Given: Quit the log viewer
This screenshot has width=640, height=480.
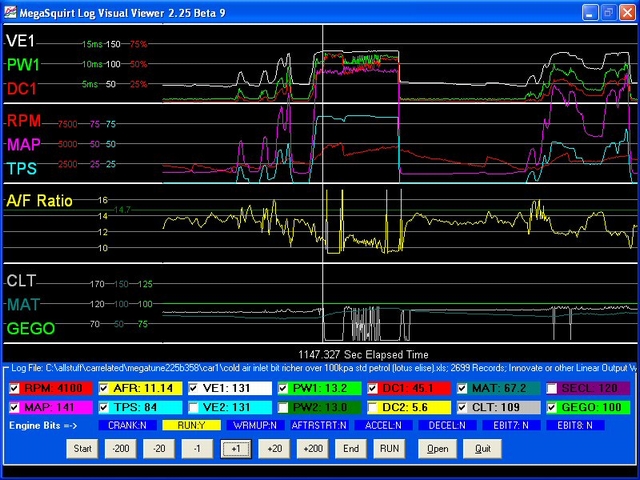Looking at the screenshot, I should click(483, 448).
